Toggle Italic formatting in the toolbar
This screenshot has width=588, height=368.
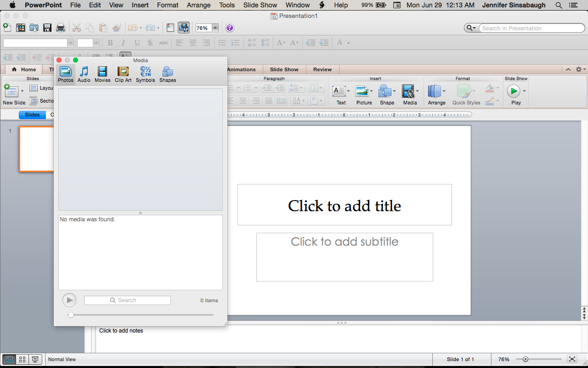123,43
